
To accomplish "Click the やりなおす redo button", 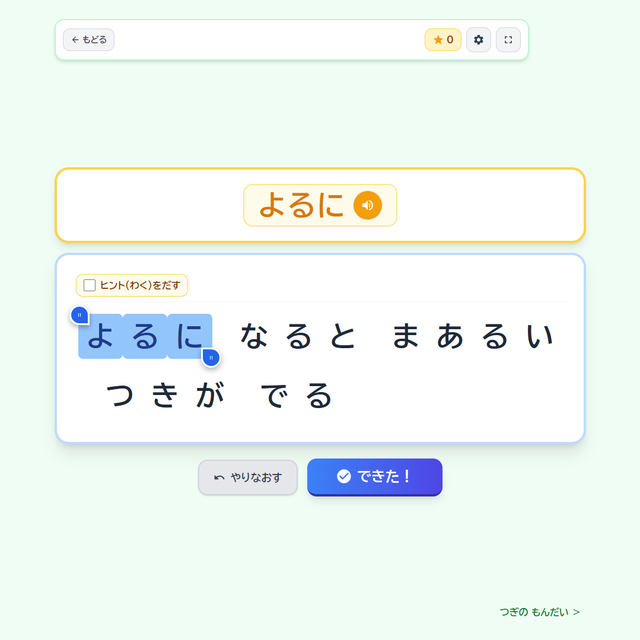I will 248,477.
